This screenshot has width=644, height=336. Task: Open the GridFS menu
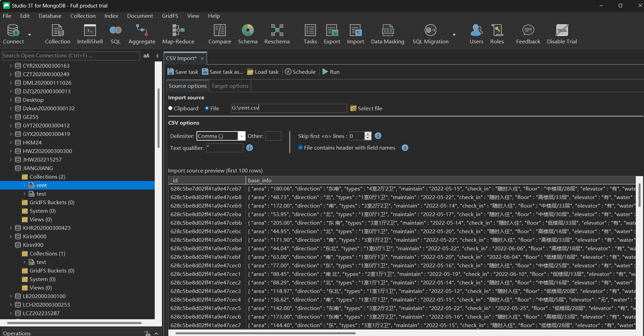(170, 16)
